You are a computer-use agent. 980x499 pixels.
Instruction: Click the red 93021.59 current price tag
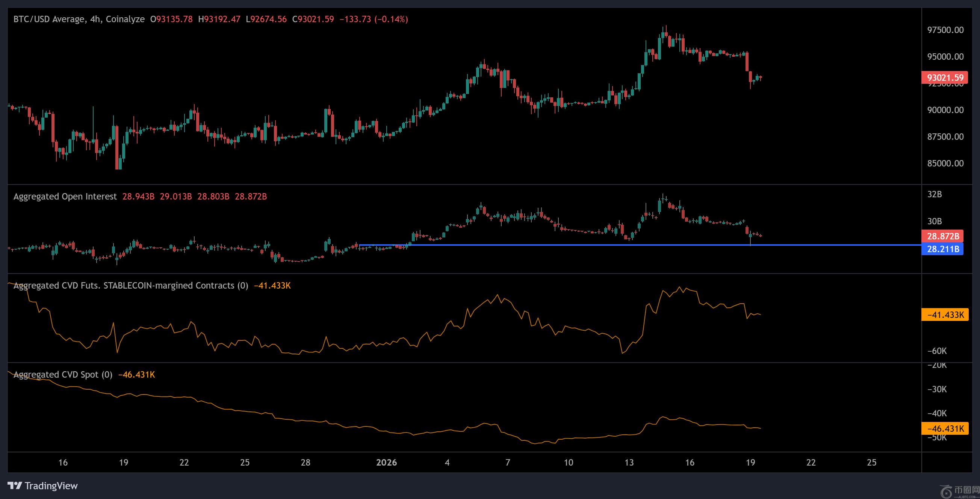click(x=945, y=77)
